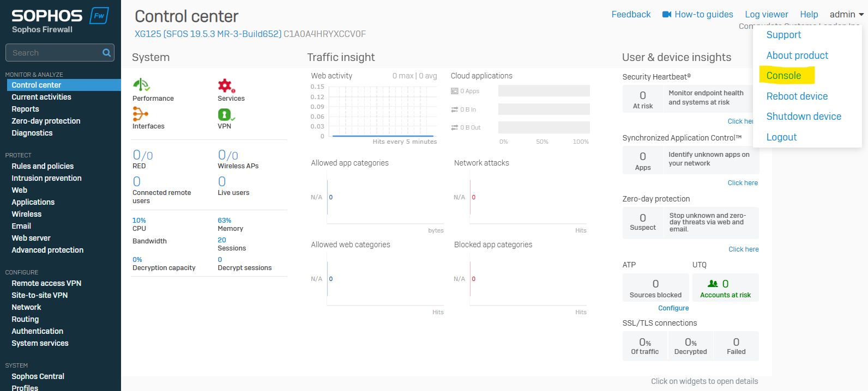Viewport: 868px width, 391px height.
Task: Click the 10% CPU value
Action: point(139,221)
